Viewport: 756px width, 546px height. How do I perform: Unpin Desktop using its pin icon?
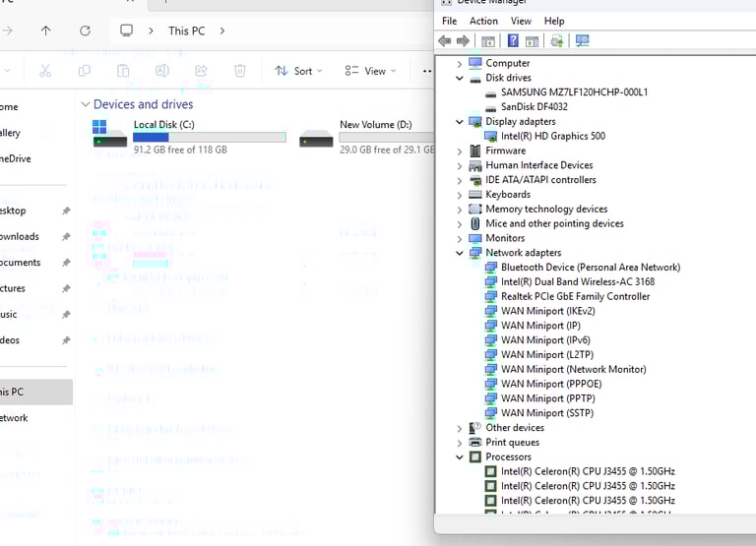click(x=67, y=211)
